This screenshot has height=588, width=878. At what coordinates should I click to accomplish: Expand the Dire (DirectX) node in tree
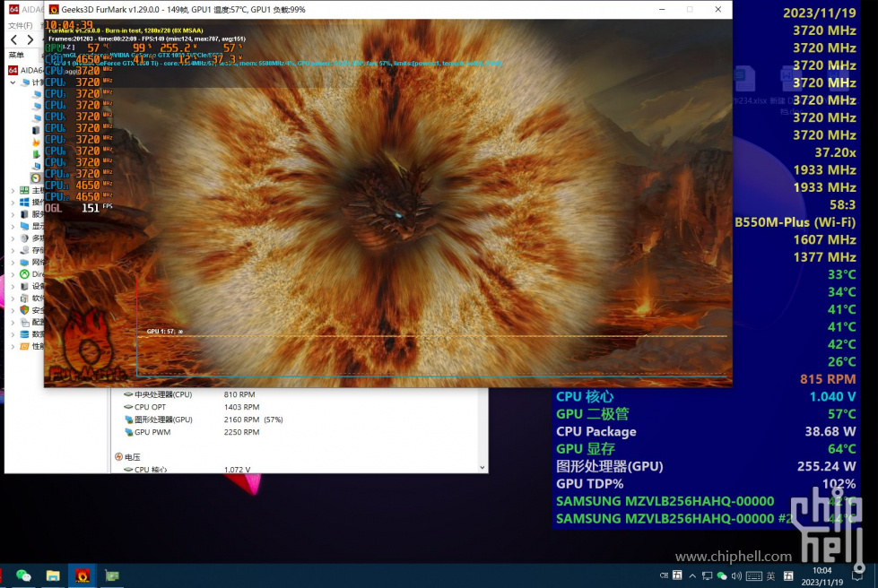(13, 274)
